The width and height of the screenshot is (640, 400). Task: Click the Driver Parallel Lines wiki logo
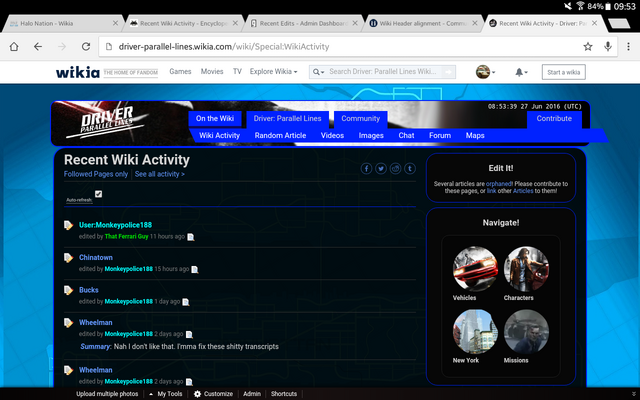[x=108, y=121]
